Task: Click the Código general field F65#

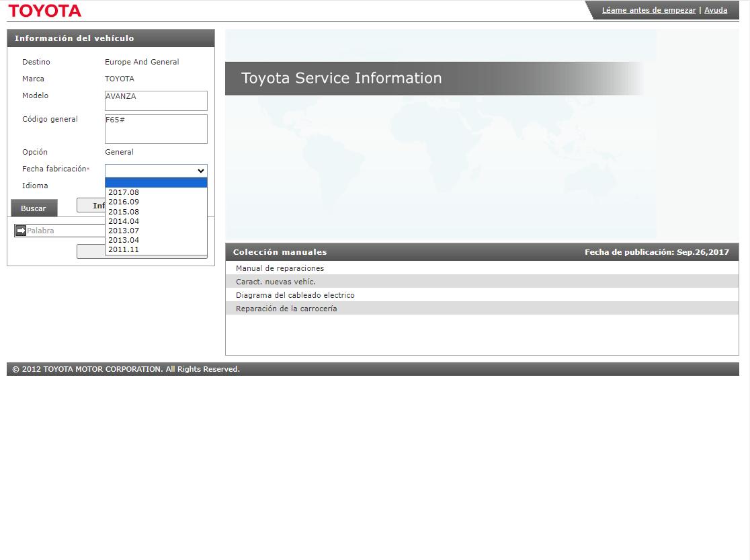Action: click(x=156, y=129)
